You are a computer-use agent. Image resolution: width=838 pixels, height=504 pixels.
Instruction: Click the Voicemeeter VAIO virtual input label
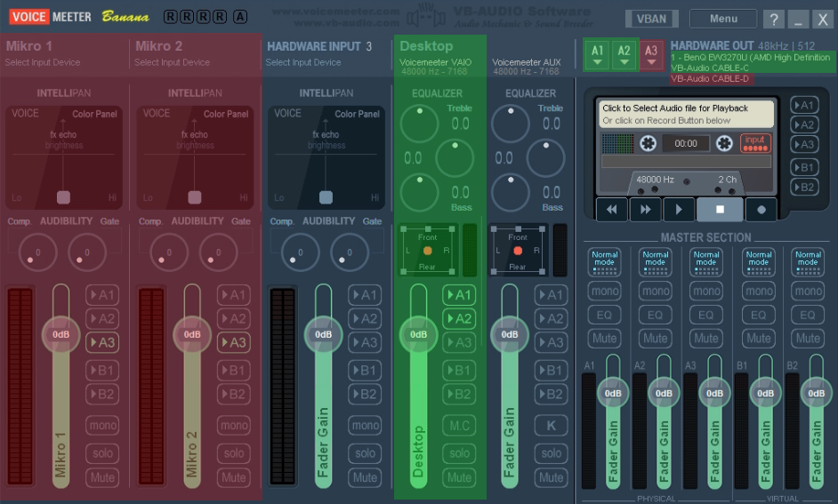(436, 62)
